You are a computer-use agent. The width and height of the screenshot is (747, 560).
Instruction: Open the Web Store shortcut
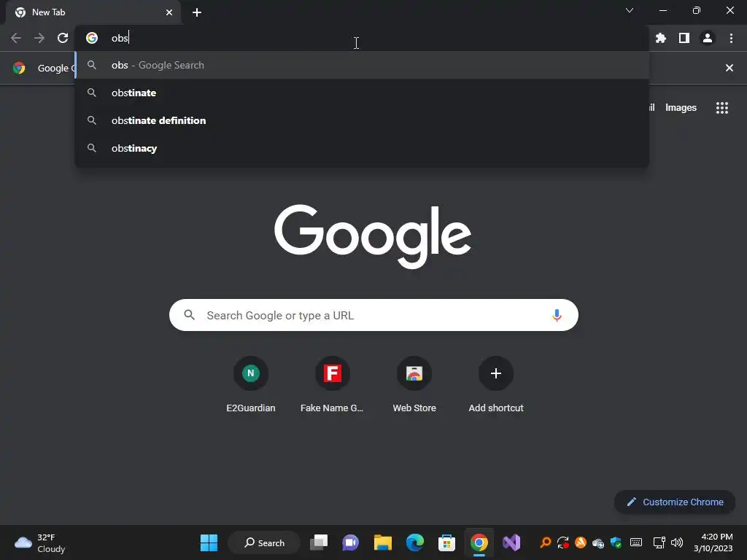tap(414, 385)
